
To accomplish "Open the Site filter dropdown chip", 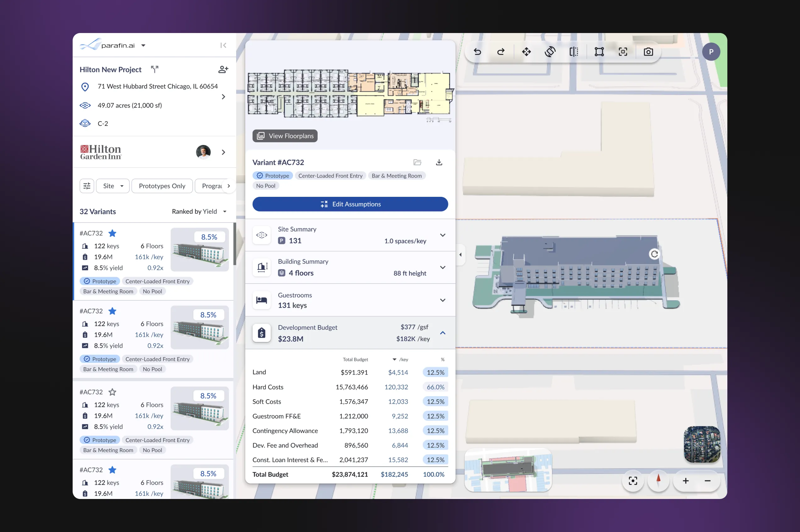I will (x=113, y=186).
